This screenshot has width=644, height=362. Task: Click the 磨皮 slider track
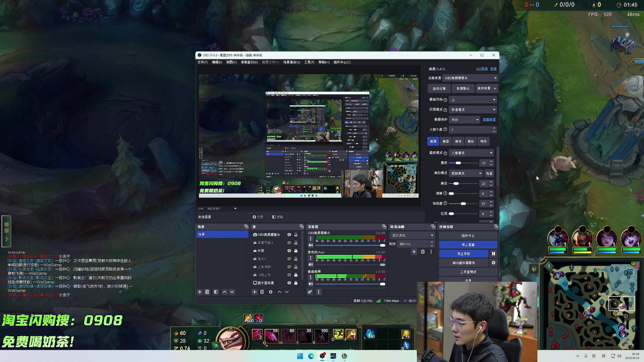(x=463, y=163)
